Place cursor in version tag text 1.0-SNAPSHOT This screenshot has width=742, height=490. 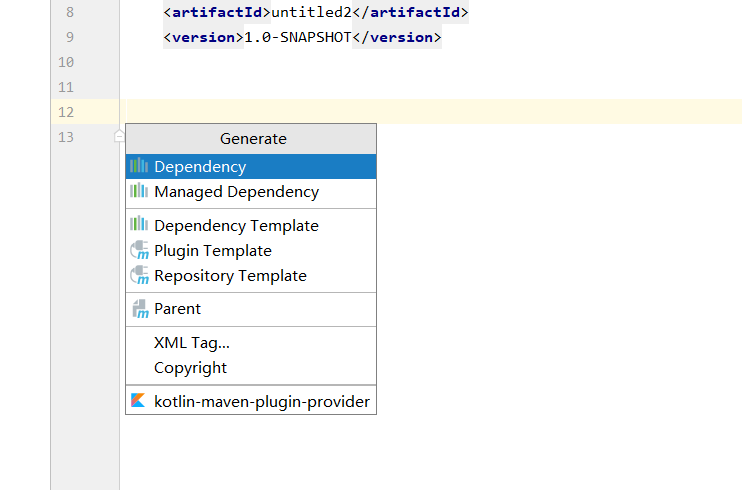tap(298, 37)
